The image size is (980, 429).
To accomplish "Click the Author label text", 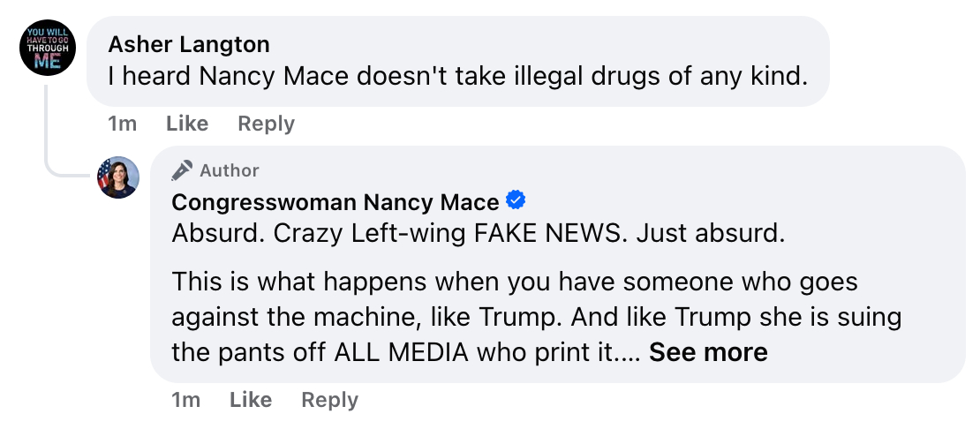I will click(x=230, y=170).
